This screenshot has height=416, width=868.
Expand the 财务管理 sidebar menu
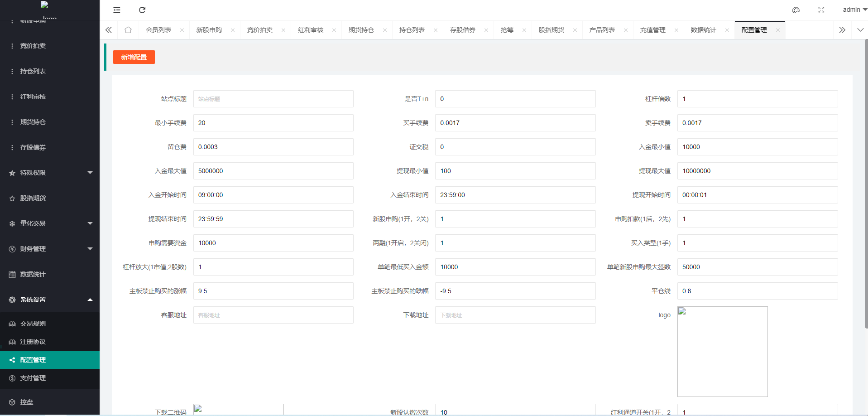click(50, 249)
